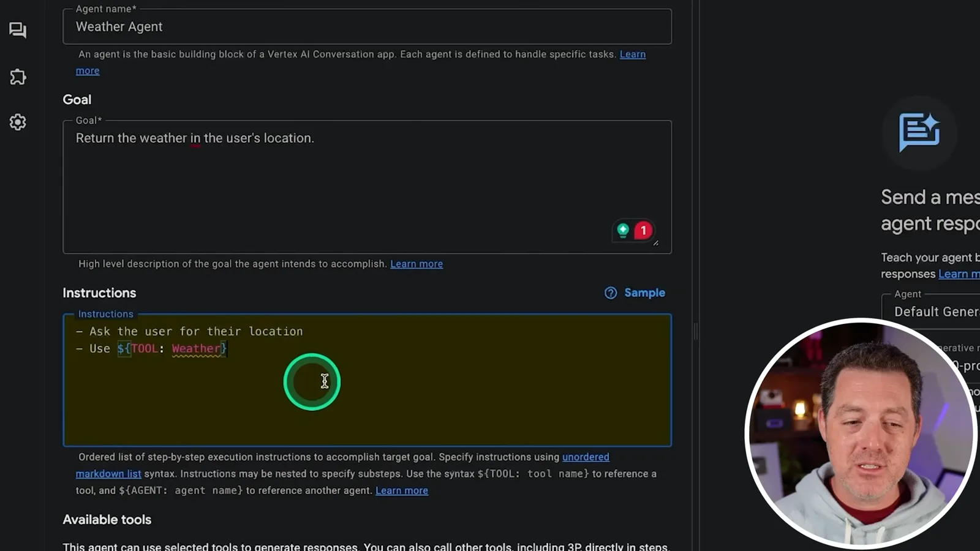Click the panel divider handle beside Instructions
The width and height of the screenshot is (980, 551).
coord(696,331)
